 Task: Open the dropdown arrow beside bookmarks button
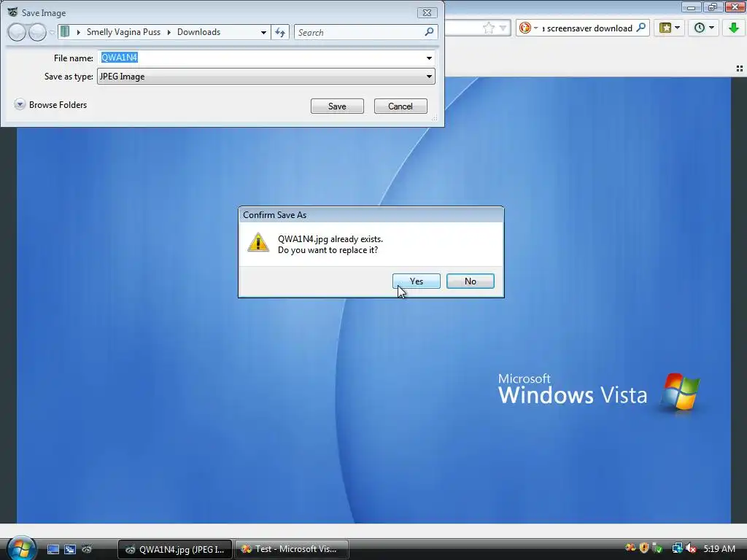coord(678,28)
